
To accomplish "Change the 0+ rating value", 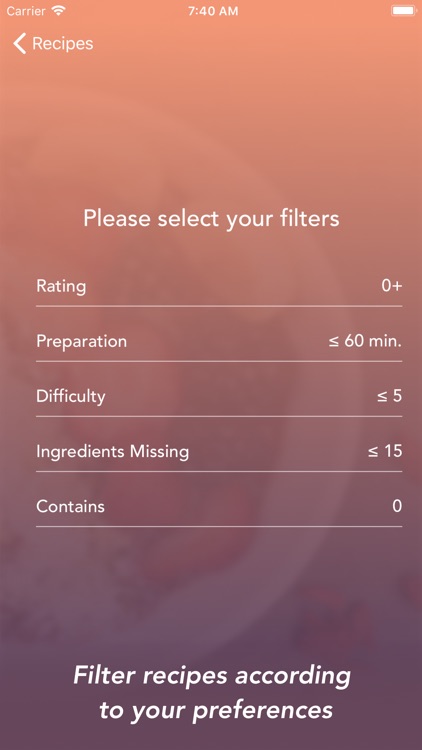I will click(x=391, y=286).
